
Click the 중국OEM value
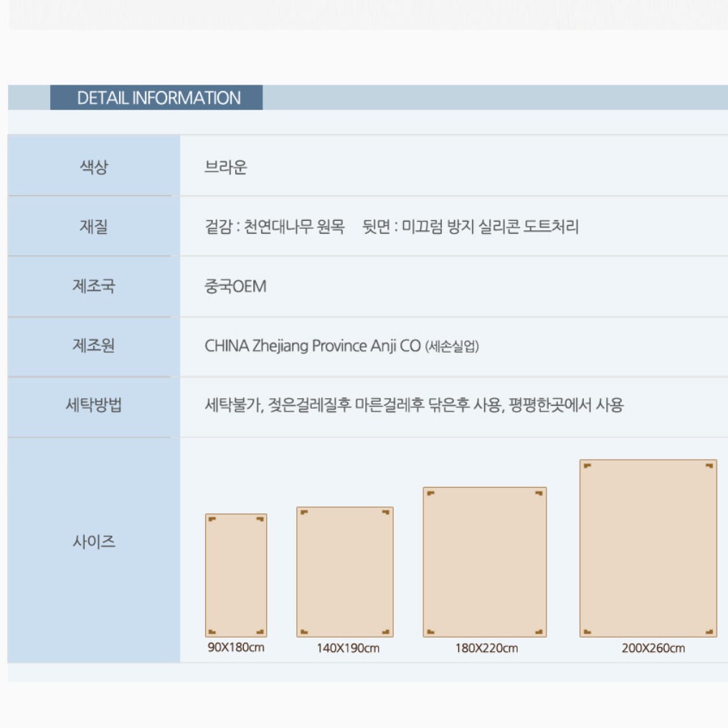click(235, 286)
